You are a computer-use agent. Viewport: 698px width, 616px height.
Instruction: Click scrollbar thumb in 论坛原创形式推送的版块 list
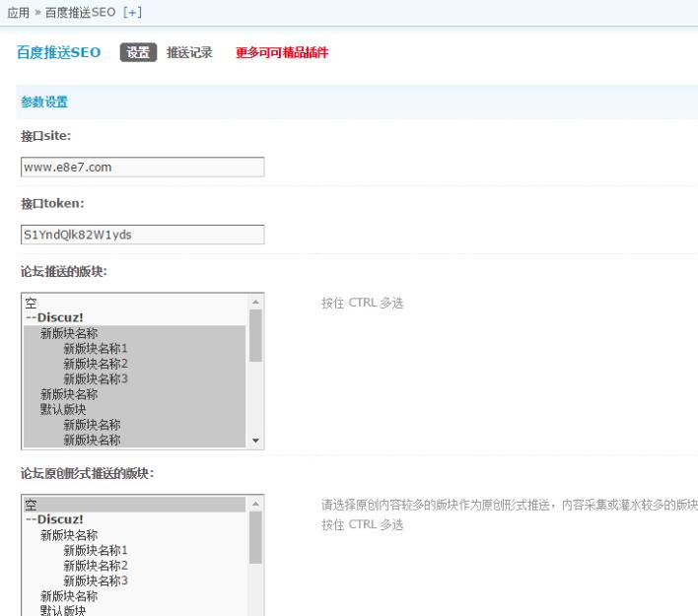click(x=255, y=538)
